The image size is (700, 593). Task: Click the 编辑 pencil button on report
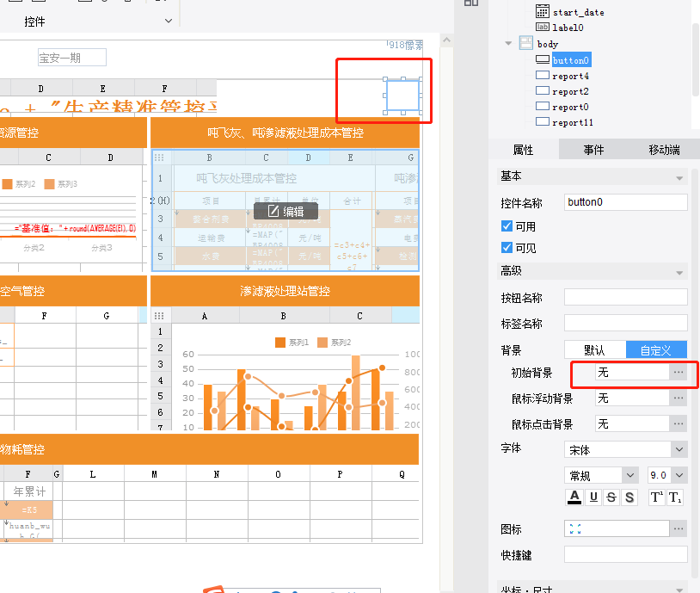[x=286, y=211]
